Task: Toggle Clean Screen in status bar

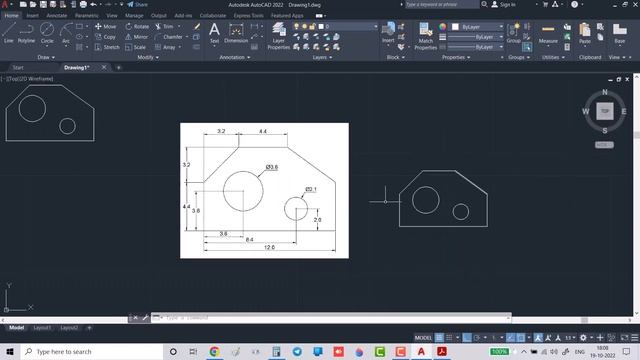Action: [624, 338]
